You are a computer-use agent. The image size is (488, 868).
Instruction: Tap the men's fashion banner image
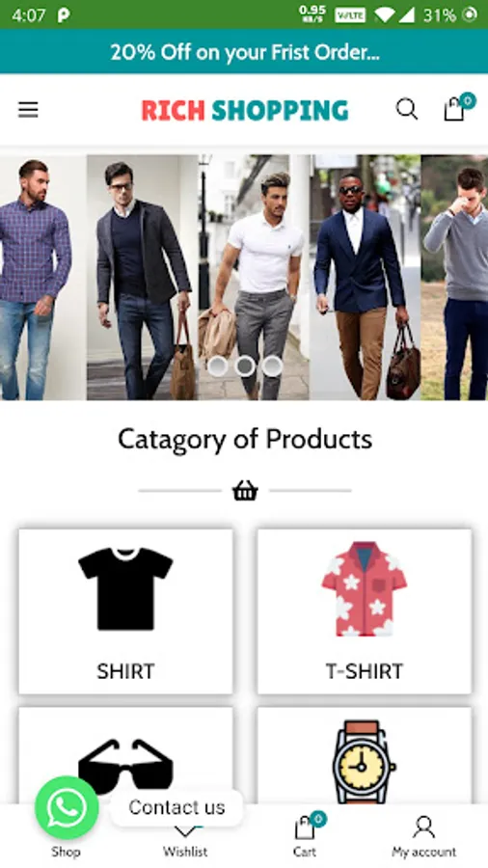[x=244, y=278]
